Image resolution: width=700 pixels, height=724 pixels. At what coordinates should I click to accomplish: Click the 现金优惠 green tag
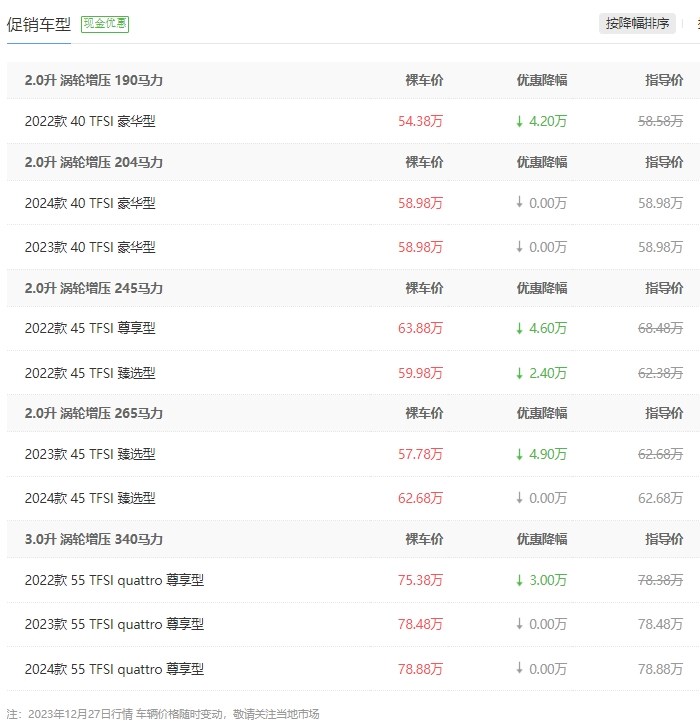click(105, 24)
